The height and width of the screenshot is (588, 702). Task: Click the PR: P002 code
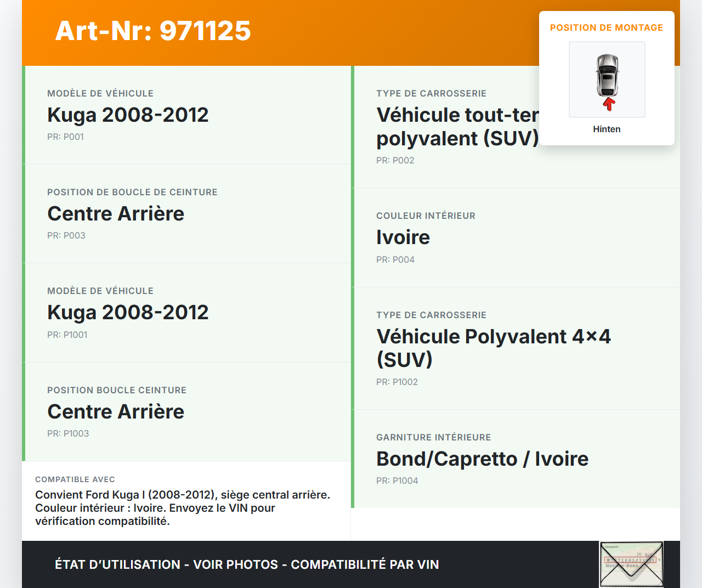tap(395, 160)
